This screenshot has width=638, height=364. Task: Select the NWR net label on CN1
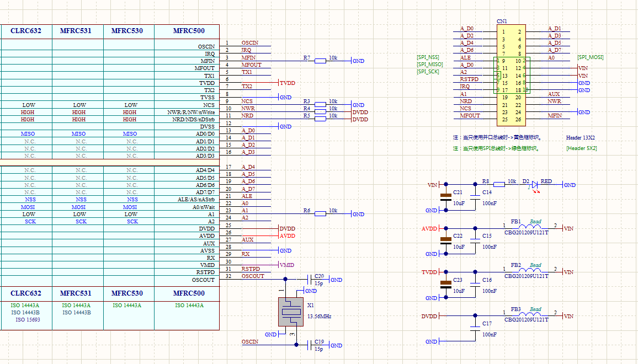[x=554, y=101]
